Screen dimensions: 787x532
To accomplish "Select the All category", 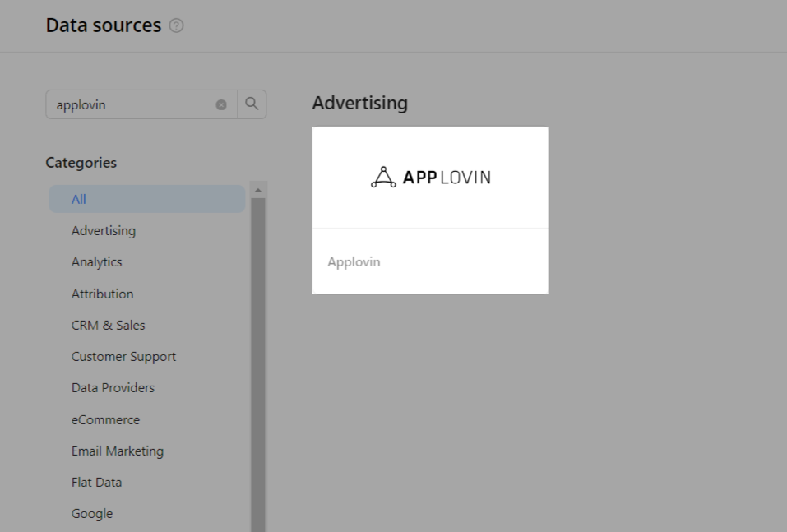I will (x=147, y=199).
